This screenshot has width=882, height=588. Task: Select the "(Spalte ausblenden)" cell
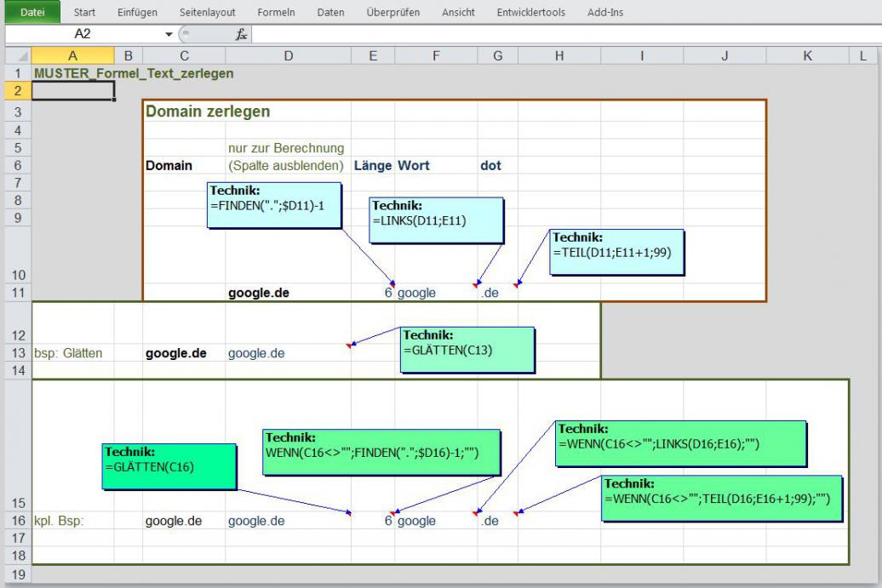(286, 165)
